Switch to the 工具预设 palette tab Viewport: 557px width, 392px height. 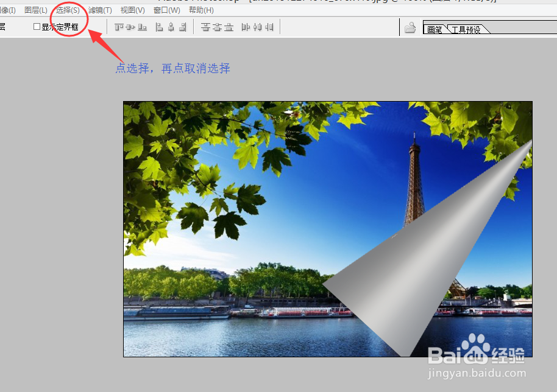466,29
